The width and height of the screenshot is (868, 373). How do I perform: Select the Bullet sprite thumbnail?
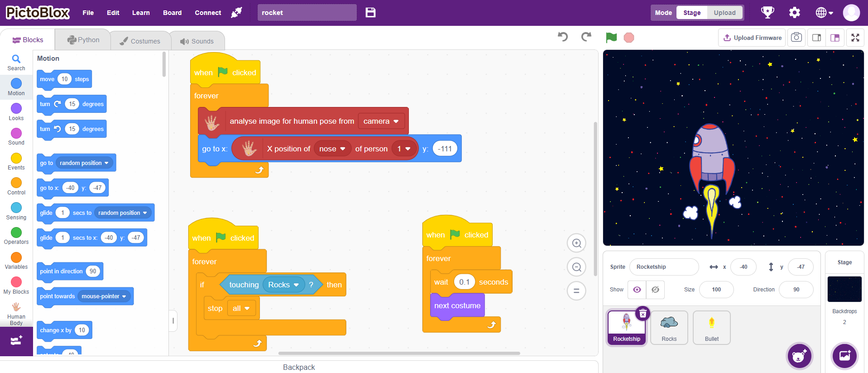pyautogui.click(x=712, y=328)
